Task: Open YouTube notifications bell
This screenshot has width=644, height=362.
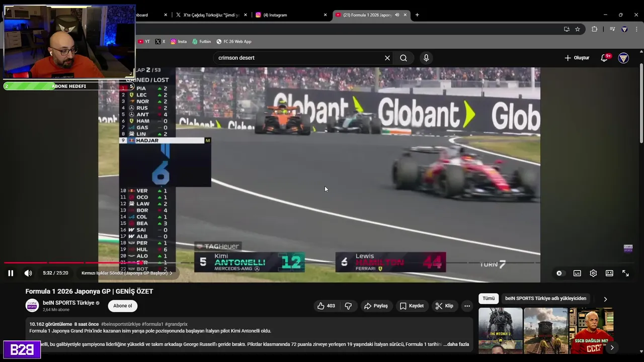Action: point(604,58)
